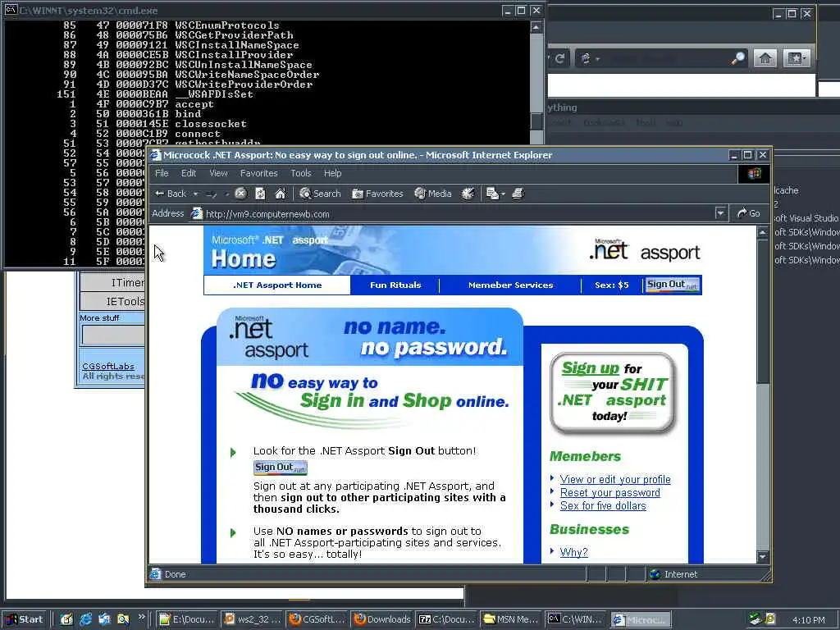Open the Back history dropdown arrow

click(195, 194)
